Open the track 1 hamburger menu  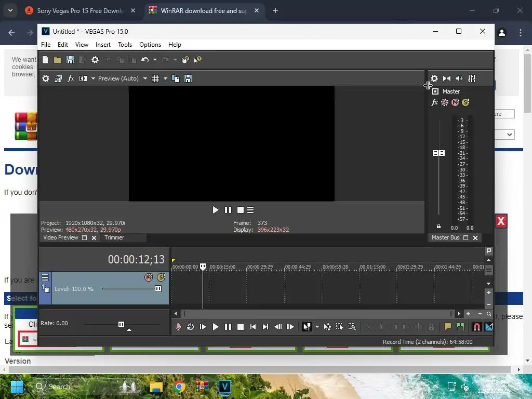tap(45, 277)
